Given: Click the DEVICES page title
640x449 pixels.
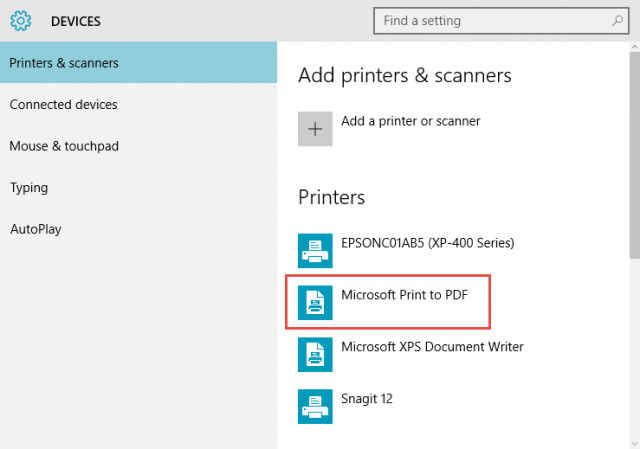Looking at the screenshot, I should [75, 21].
